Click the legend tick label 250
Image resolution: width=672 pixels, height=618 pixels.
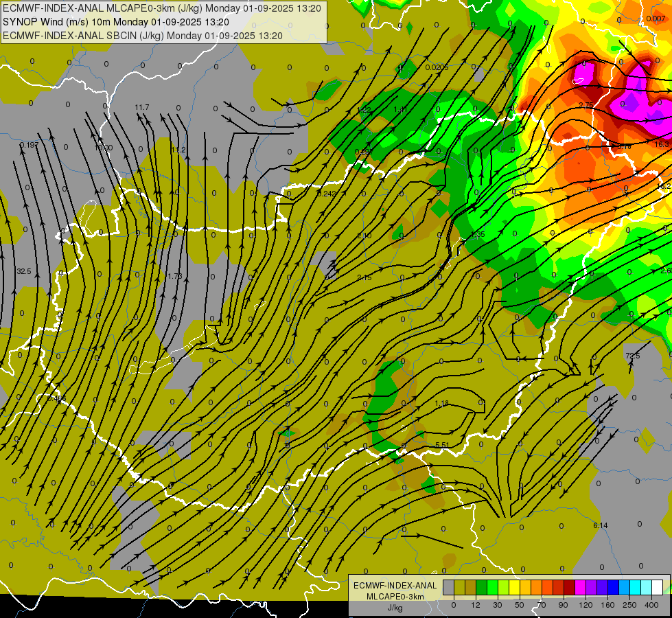(629, 605)
